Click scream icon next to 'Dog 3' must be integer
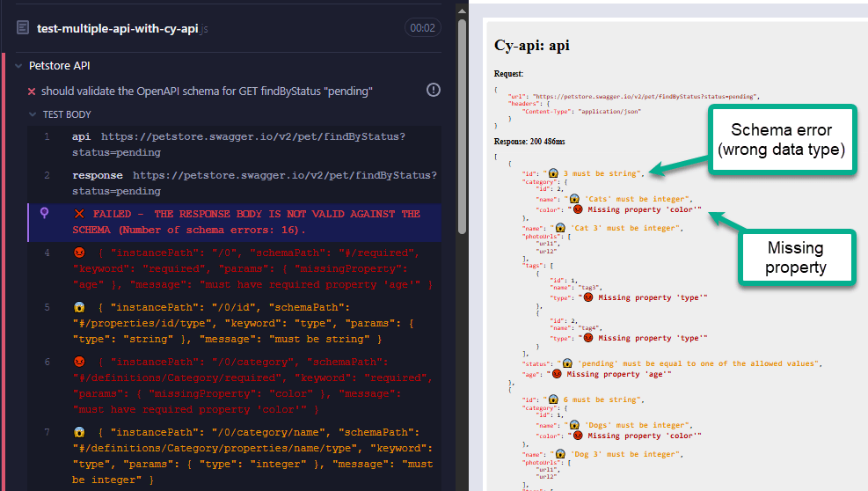Screen dimensions: 868x491 click(560, 454)
